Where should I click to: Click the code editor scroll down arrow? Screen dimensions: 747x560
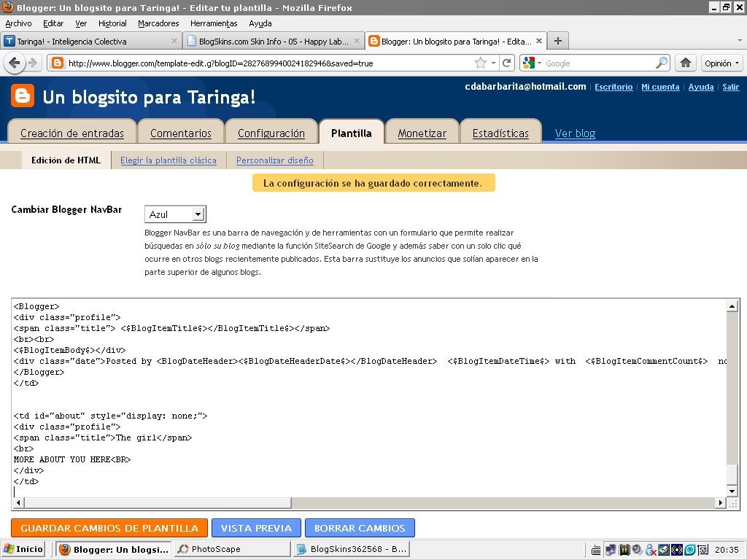(732, 491)
